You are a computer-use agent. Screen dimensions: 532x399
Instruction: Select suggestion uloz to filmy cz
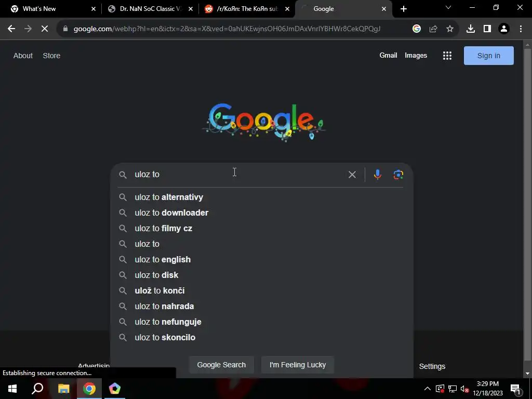click(262, 229)
